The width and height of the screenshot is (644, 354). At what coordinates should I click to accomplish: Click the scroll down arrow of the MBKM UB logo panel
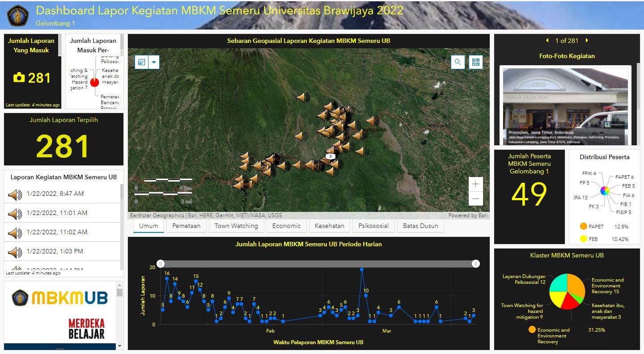[119, 346]
